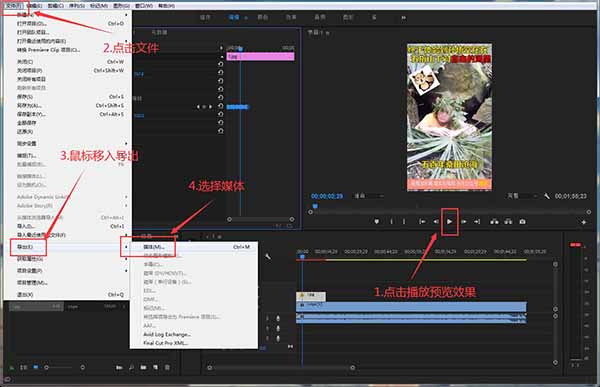Open the 编辑 workspace options menu icon

click(246, 18)
